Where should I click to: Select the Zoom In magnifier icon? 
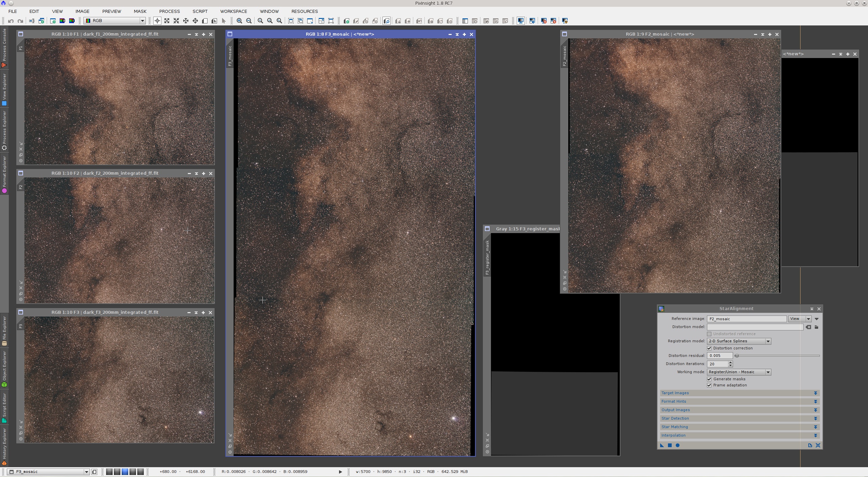tap(239, 21)
